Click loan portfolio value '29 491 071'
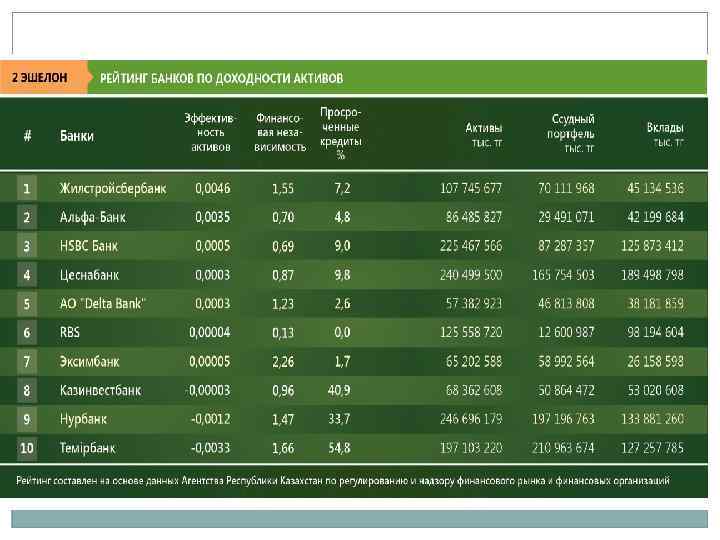Screen dimensions: 720x540 pos(566,217)
